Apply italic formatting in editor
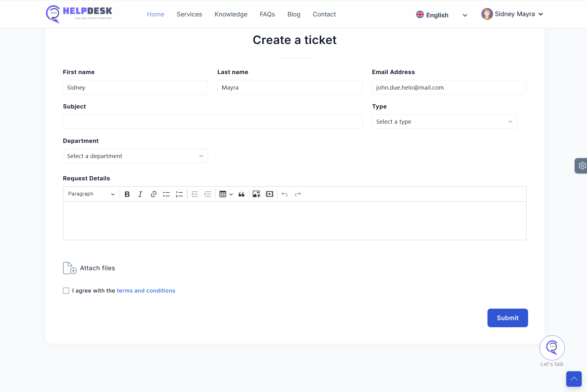587x392 pixels. point(140,194)
